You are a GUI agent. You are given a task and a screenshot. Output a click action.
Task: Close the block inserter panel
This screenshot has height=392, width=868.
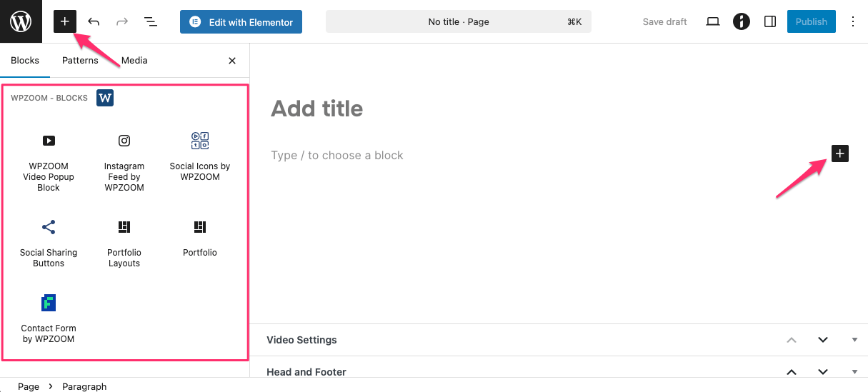[232, 61]
